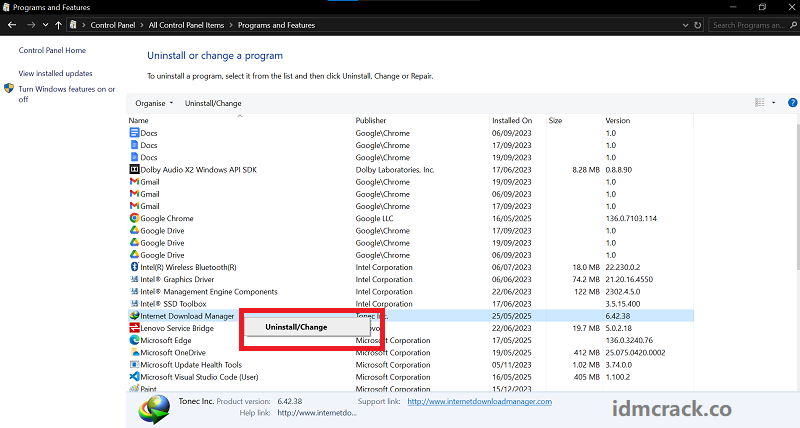Select the Lenovo Service Bridge row name

coord(177,328)
